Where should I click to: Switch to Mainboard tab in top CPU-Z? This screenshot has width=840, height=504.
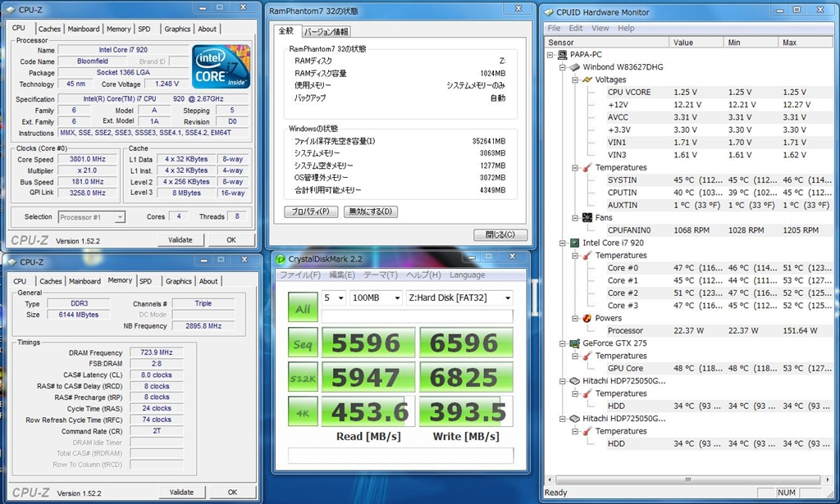(84, 29)
